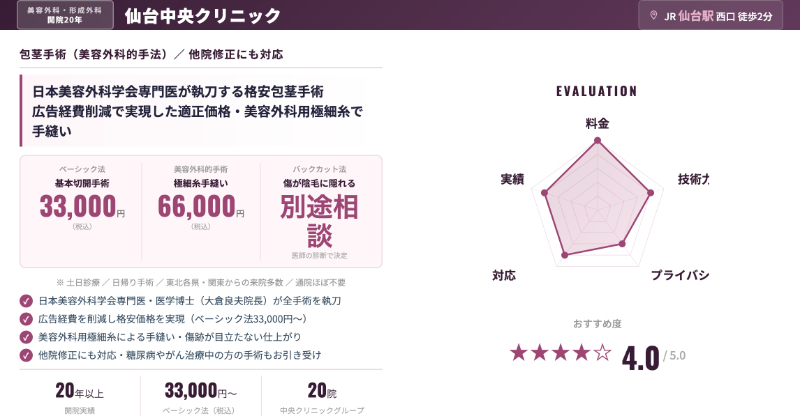Click the 美容外科・形成外科 開院20年 badge
Screen dimensions: 800x418
click(x=65, y=15)
